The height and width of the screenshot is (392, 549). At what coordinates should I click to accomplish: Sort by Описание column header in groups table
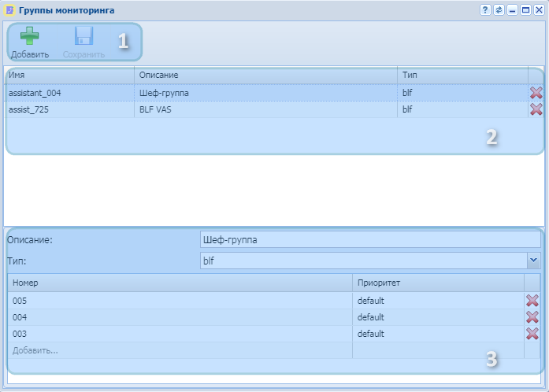point(265,75)
